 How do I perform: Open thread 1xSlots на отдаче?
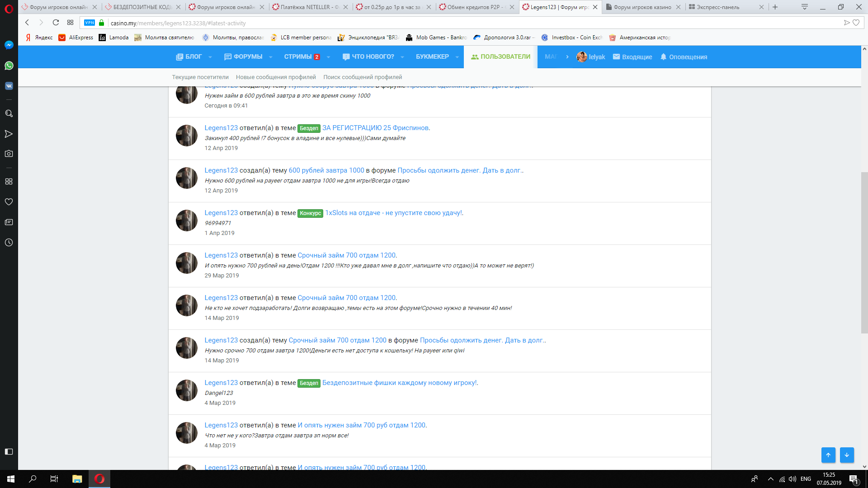click(393, 213)
